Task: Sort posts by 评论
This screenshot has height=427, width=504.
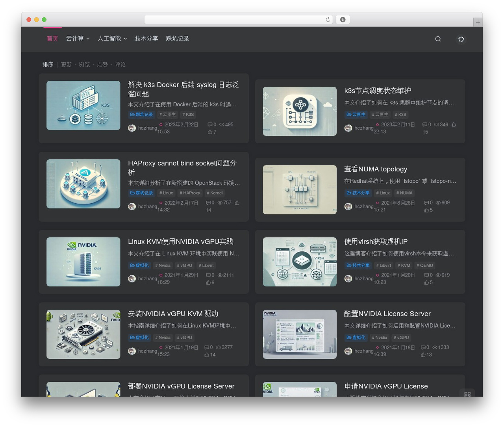Action: click(120, 65)
